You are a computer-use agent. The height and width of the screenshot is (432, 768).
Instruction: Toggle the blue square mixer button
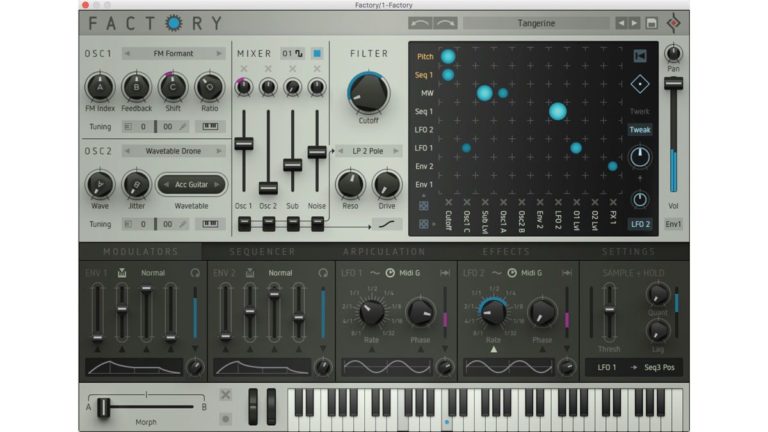coord(317,53)
